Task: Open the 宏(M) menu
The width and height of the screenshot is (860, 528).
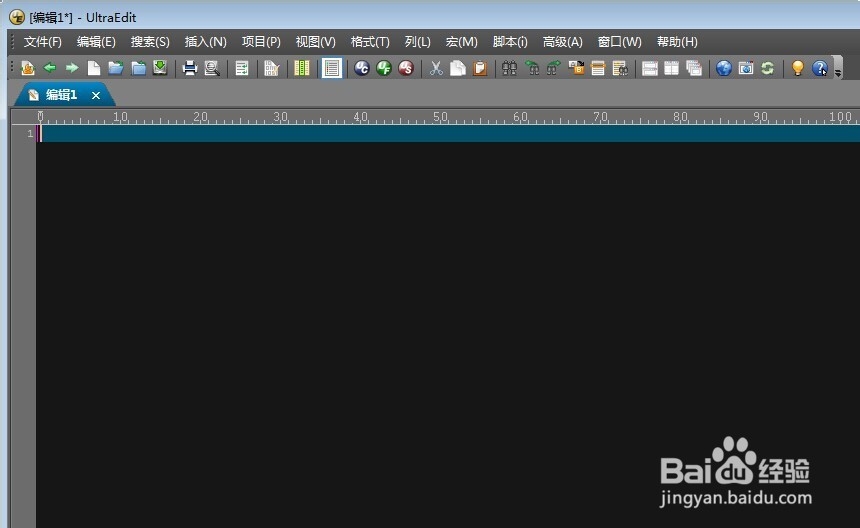Action: 461,42
